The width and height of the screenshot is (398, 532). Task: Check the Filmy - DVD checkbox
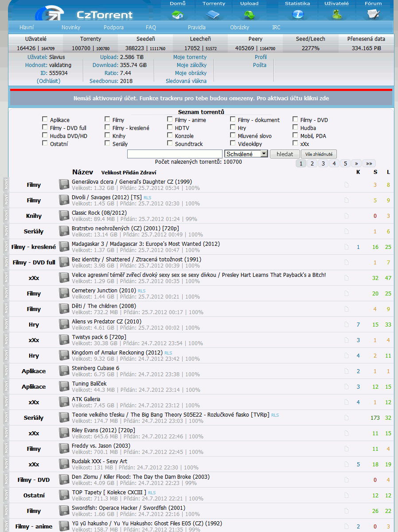tap(295, 119)
